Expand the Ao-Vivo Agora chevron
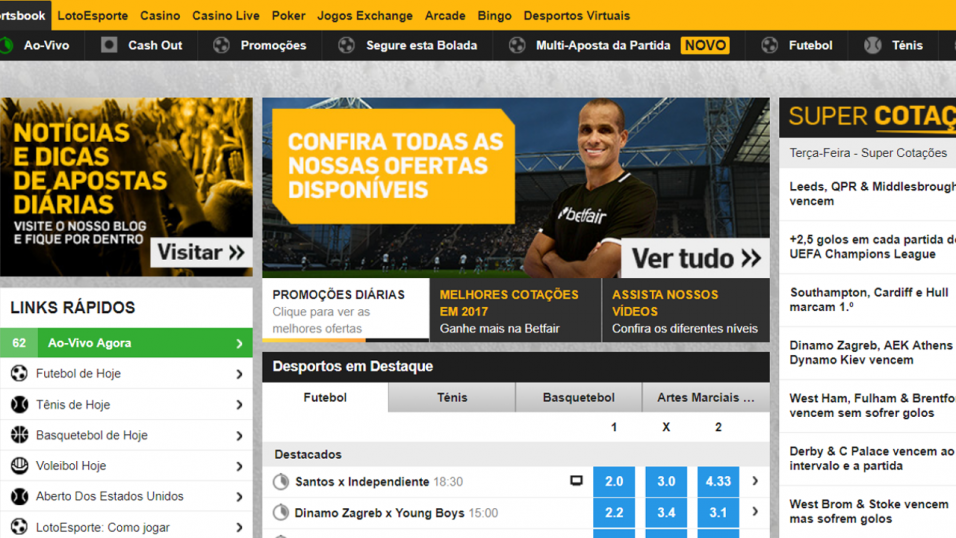The width and height of the screenshot is (956, 538). [x=239, y=343]
